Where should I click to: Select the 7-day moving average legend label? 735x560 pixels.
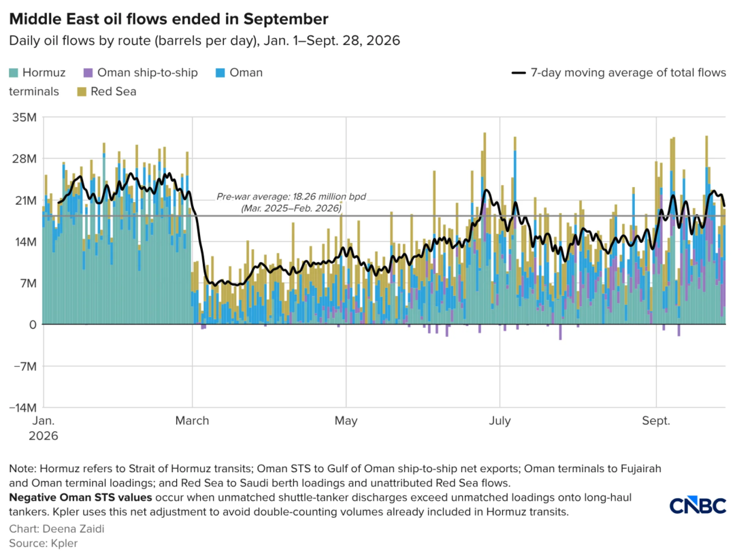point(628,73)
